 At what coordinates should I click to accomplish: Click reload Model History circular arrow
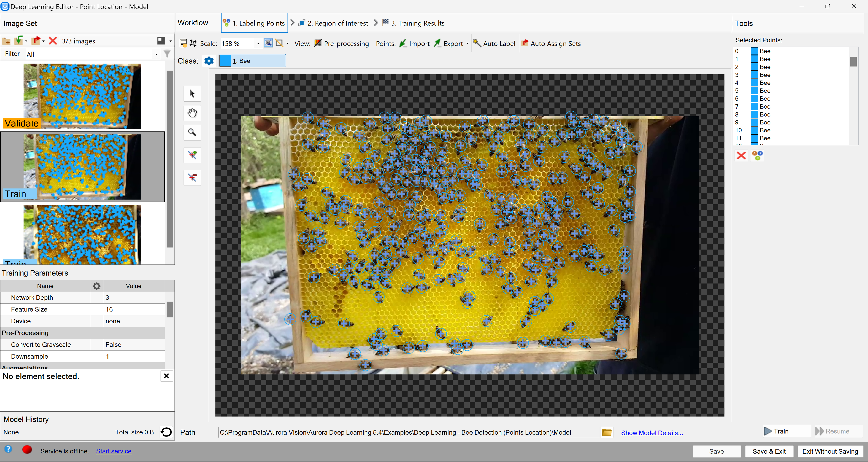tap(166, 432)
